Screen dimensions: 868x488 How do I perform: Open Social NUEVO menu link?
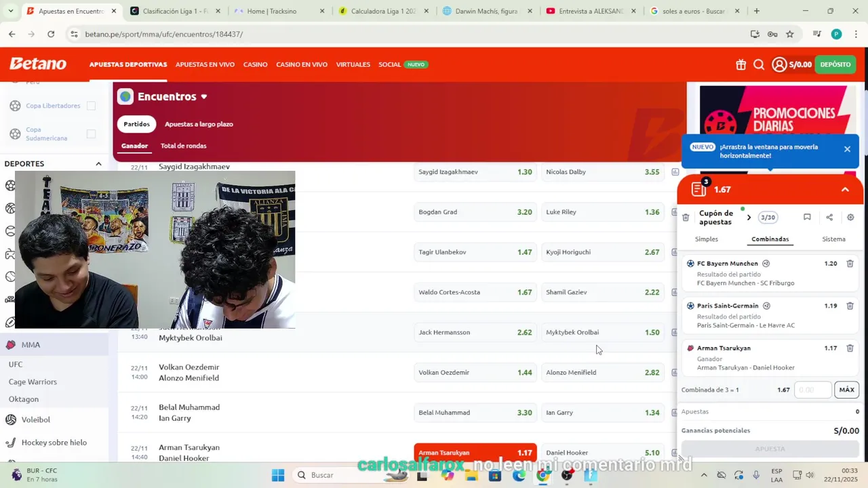point(403,64)
